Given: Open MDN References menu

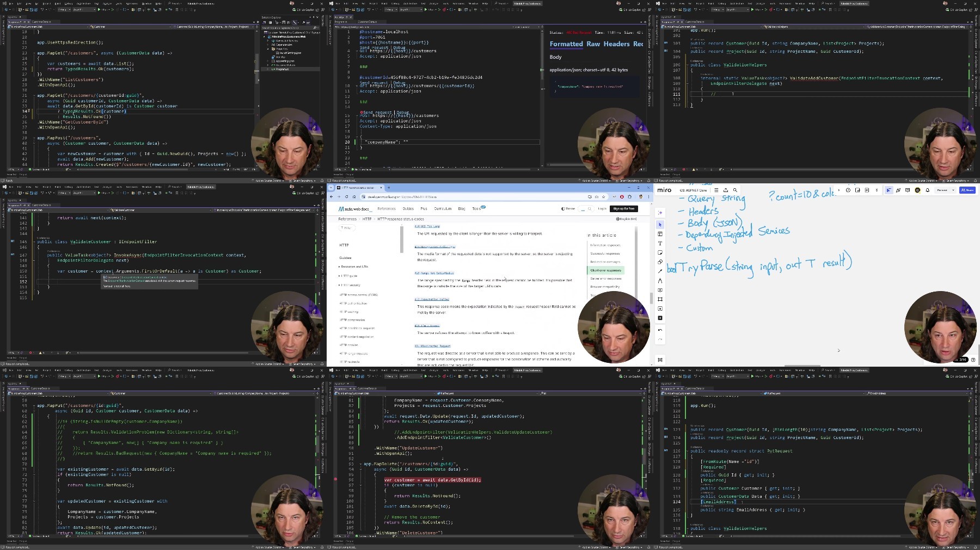Looking at the screenshot, I should click(387, 209).
